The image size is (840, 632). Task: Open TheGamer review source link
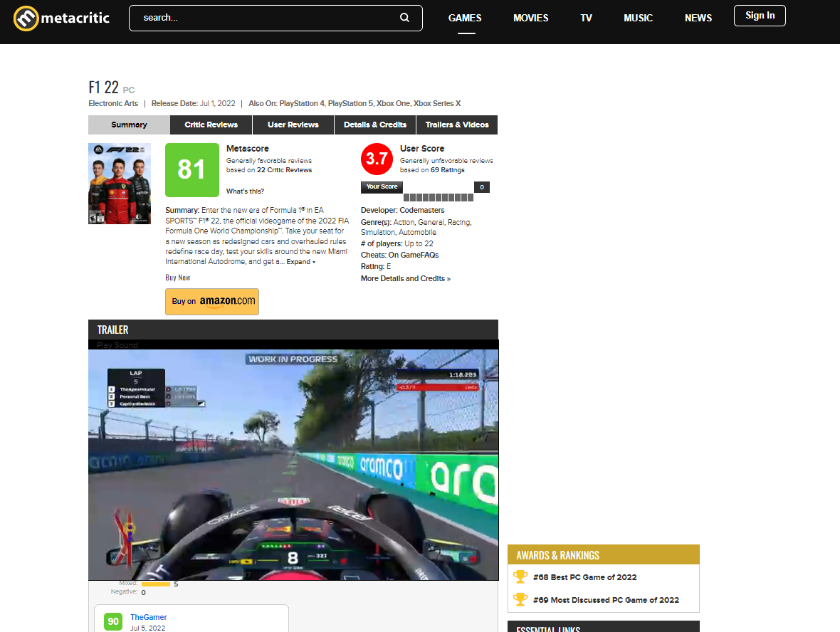(148, 617)
